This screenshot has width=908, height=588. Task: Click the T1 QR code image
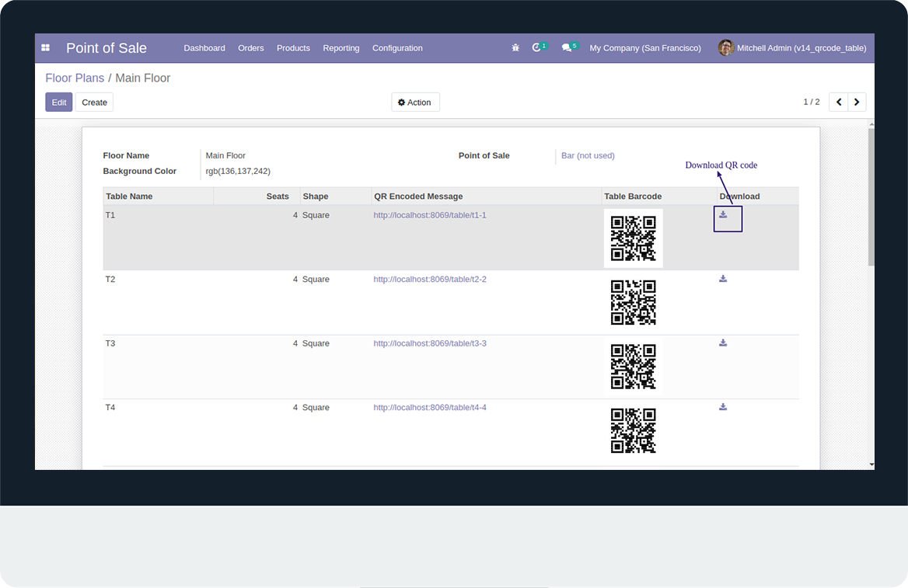click(x=633, y=238)
